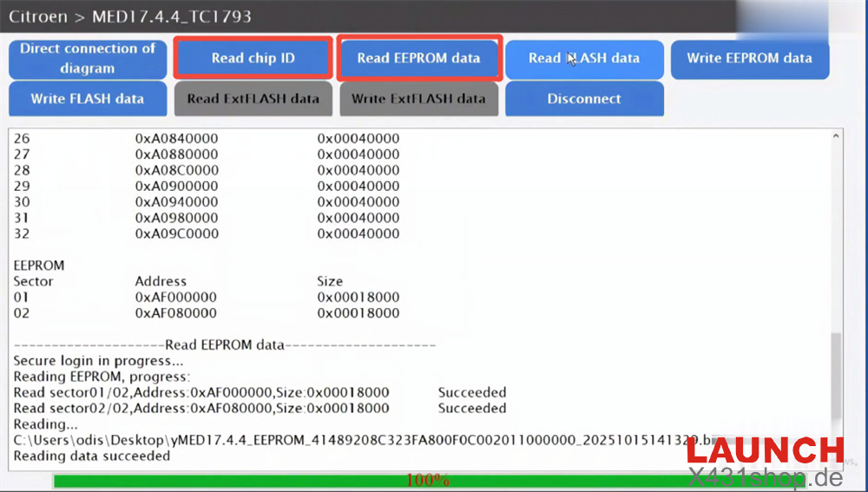Click the Citroen breadcrumb in title
The height and width of the screenshot is (492, 868).
point(37,16)
